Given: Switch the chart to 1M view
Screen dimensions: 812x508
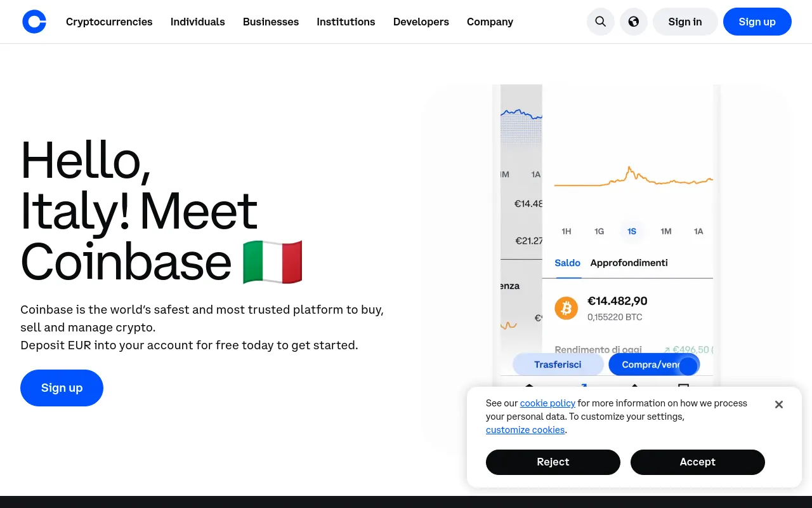Looking at the screenshot, I should pos(665,231).
